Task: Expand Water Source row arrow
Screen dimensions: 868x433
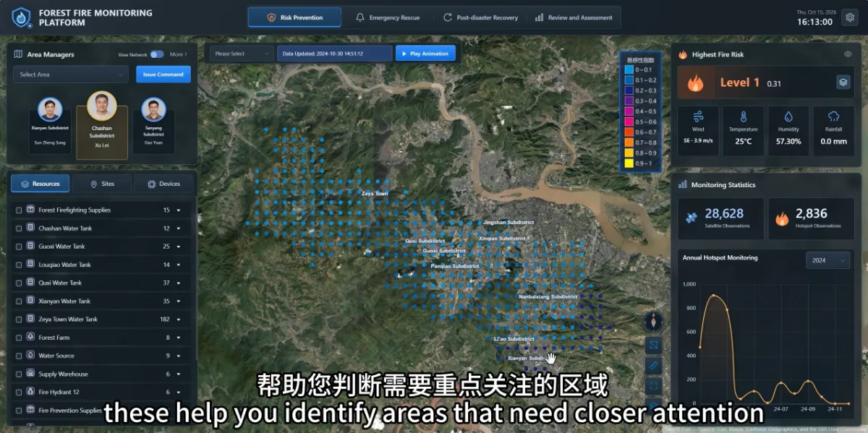Action: click(179, 356)
